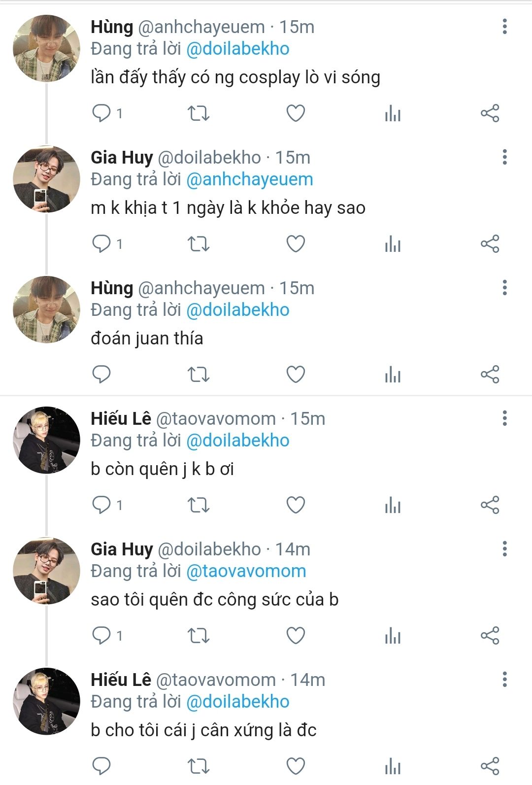The width and height of the screenshot is (532, 785).
Task: Open @anhchayeuem mention link in Gia Huy's reply
Action: 249,179
